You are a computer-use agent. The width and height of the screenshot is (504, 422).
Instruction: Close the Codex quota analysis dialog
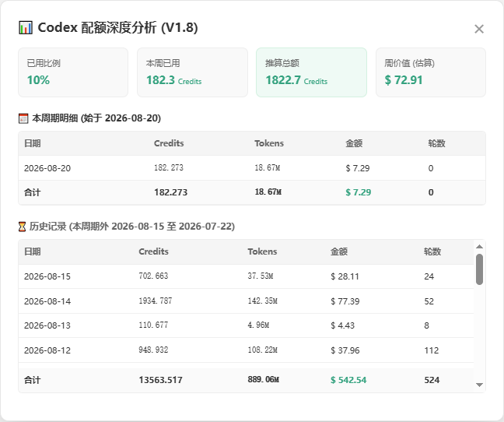pyautogui.click(x=479, y=29)
